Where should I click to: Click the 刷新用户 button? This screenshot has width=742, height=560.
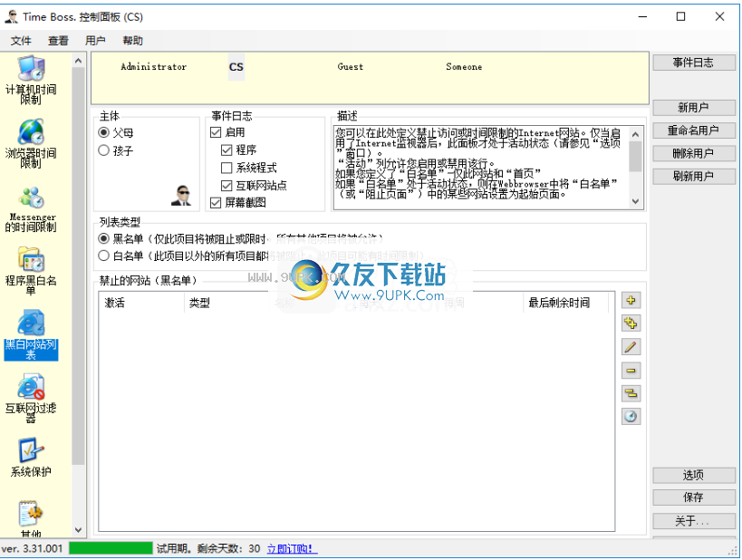pos(694,177)
